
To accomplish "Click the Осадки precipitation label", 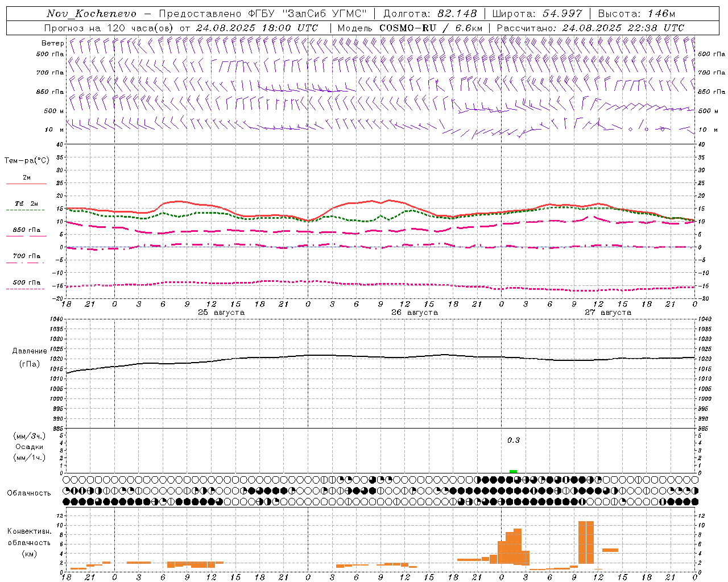I will tap(30, 447).
